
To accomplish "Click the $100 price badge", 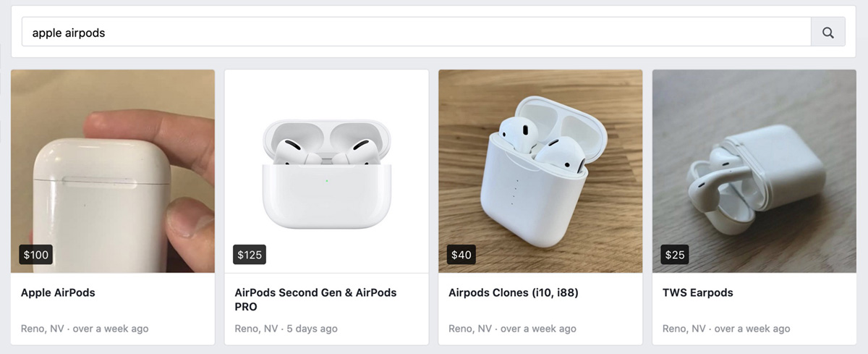I will (36, 255).
